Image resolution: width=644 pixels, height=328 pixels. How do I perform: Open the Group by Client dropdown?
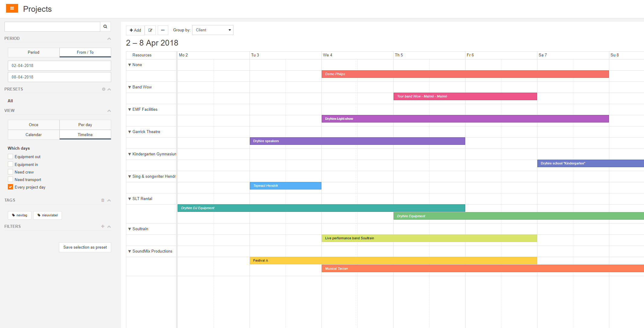[x=212, y=30]
